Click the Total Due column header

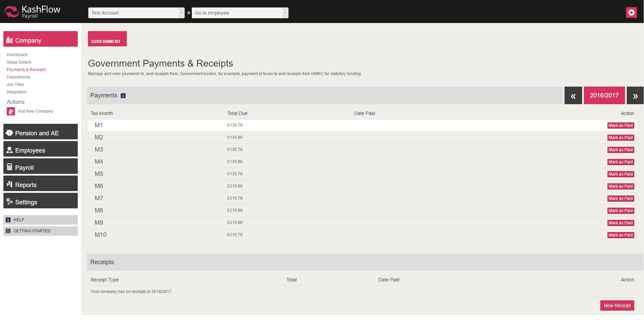click(237, 113)
